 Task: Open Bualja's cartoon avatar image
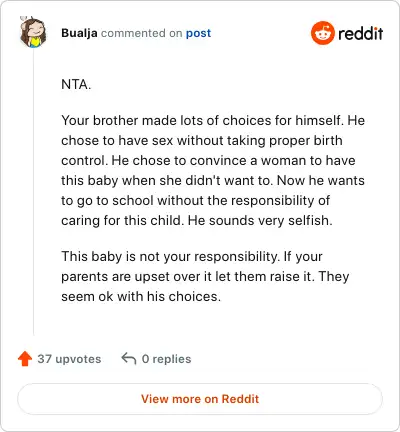[33, 32]
